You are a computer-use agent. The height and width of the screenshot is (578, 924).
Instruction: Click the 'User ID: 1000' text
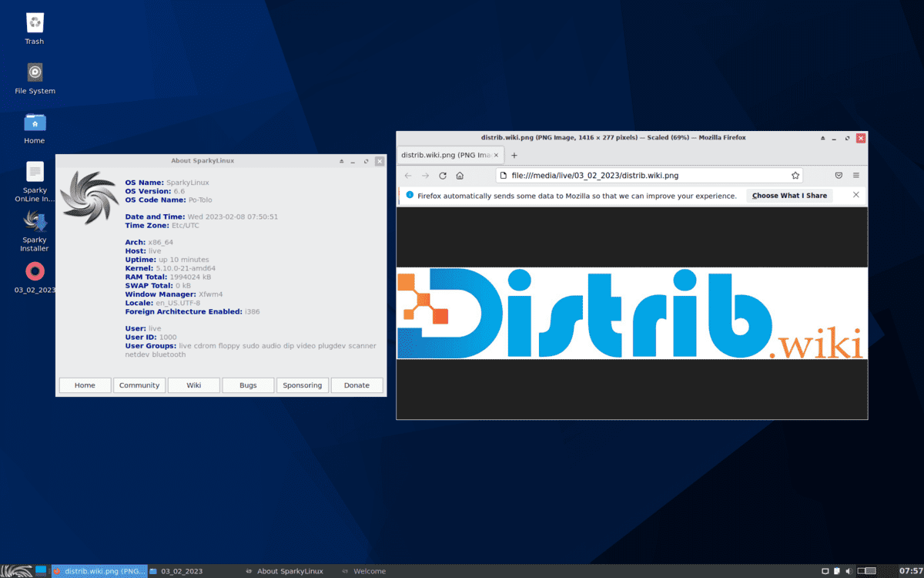tap(151, 338)
